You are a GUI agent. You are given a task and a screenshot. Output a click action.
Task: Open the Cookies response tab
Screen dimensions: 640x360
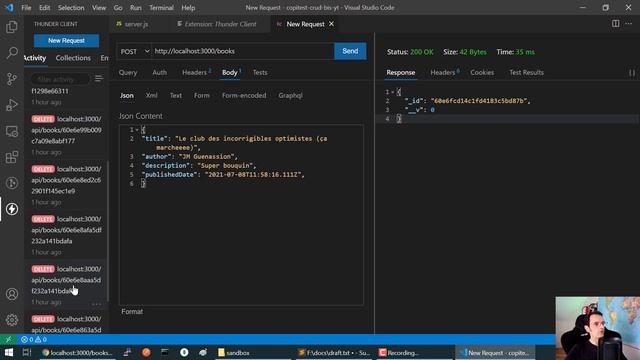pyautogui.click(x=482, y=73)
